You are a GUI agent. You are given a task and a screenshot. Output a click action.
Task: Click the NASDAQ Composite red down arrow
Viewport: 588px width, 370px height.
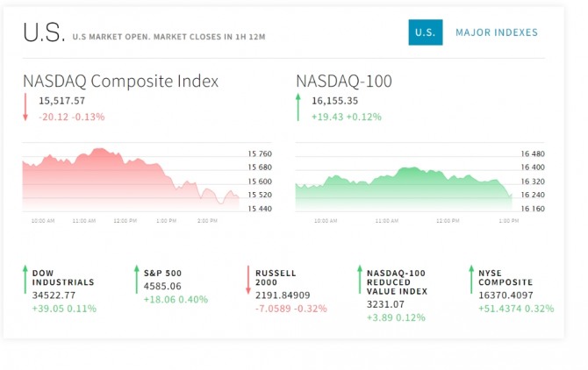(x=26, y=108)
